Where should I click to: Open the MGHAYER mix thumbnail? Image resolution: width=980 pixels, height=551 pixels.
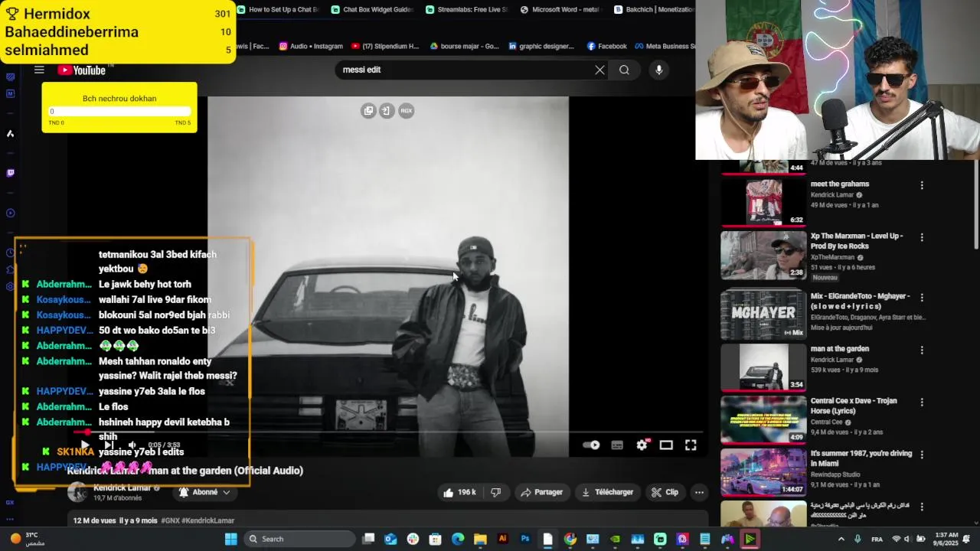[x=763, y=314]
